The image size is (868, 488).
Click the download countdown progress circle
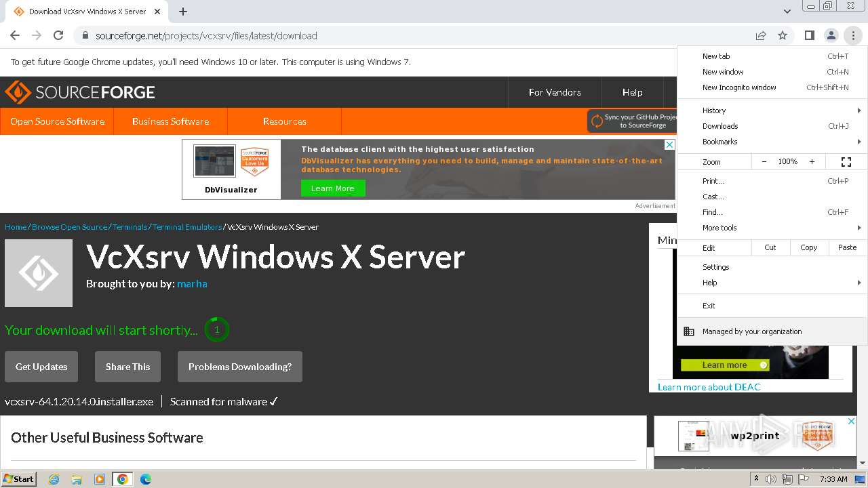coord(217,329)
